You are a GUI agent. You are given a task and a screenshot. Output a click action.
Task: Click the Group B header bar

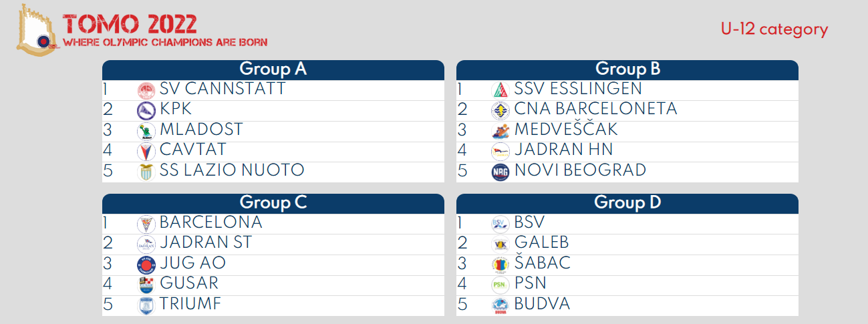627,69
